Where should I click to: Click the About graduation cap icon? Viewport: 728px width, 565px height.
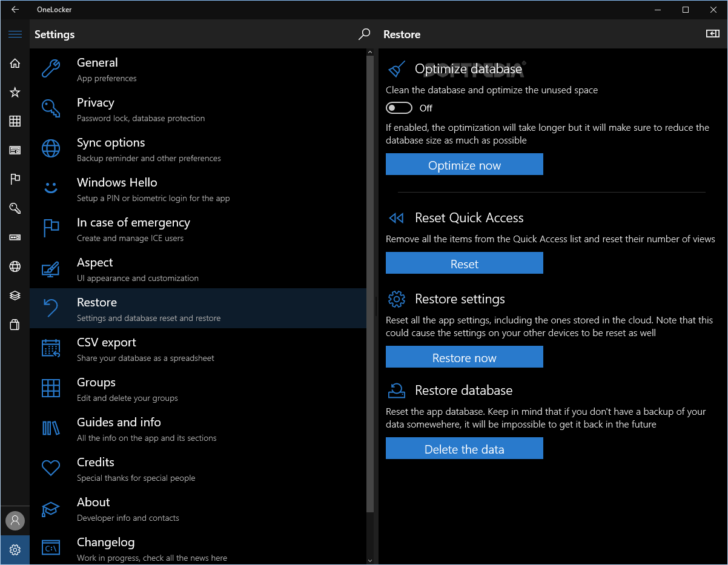51,508
